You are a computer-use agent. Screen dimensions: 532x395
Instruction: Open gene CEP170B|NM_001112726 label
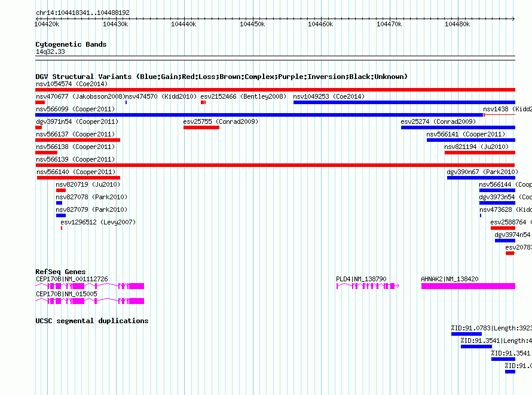pyautogui.click(x=72, y=279)
